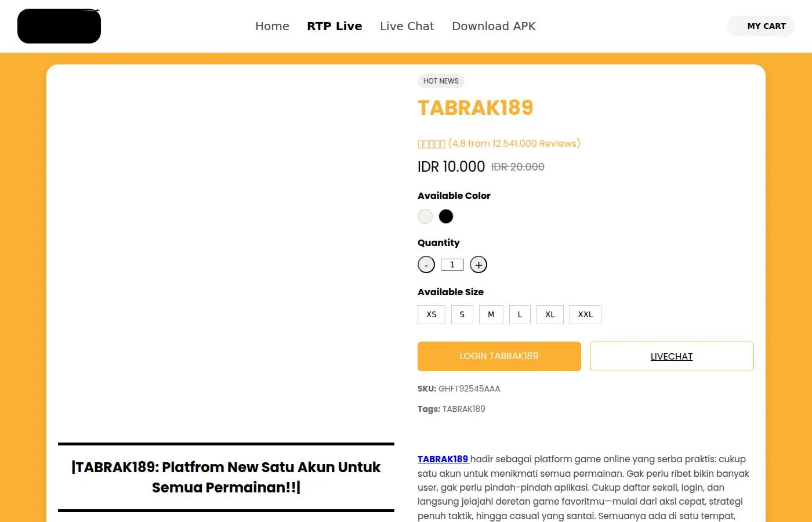Increase quantity with the plus button

(x=478, y=264)
